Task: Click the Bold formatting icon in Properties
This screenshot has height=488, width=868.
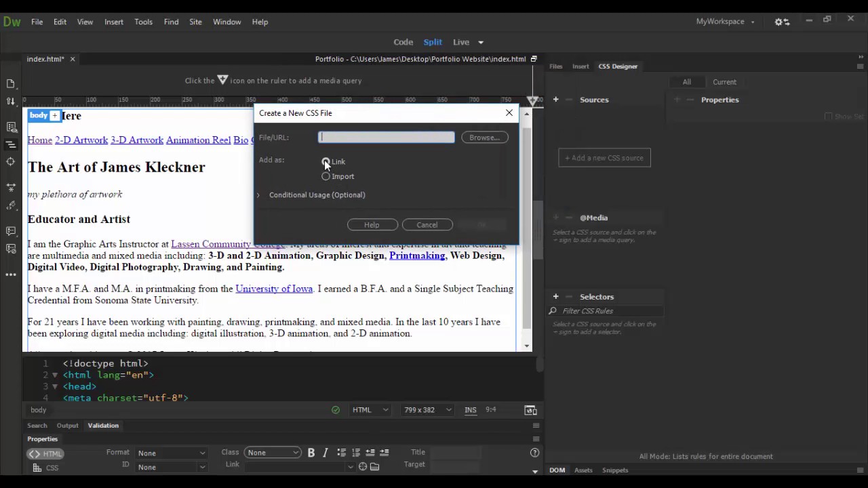Action: 311,453
